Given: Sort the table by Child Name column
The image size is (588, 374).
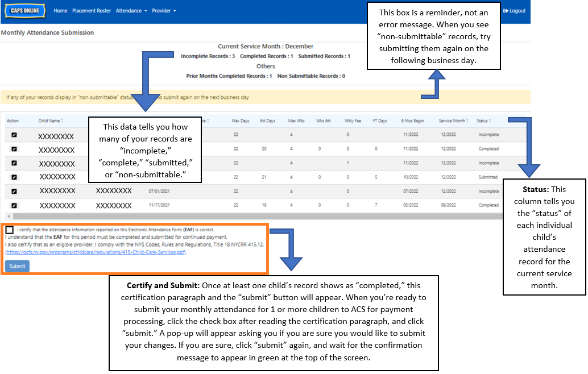Looking at the screenshot, I should click(51, 121).
